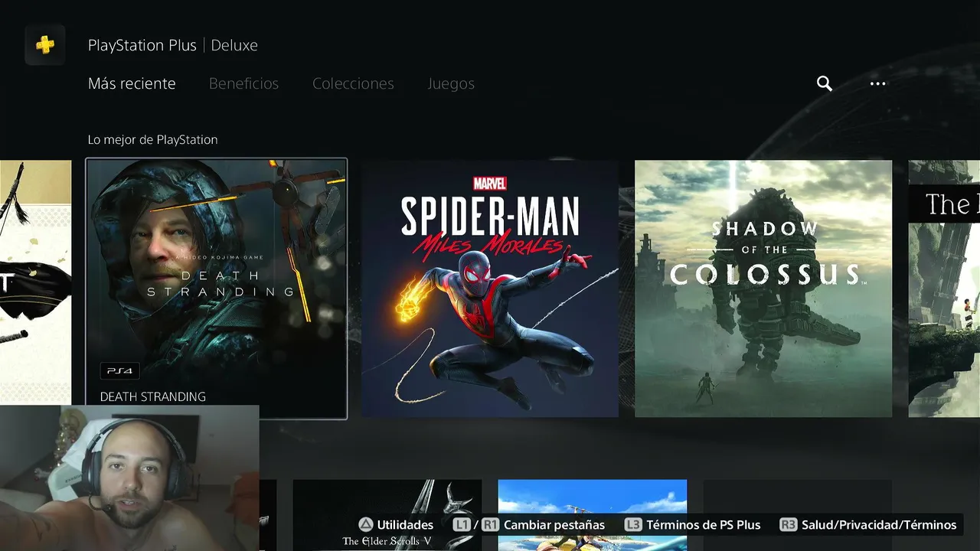Screen dimensions: 980x551
Task: Select the triangle button icon for Utilidades
Action: point(366,525)
